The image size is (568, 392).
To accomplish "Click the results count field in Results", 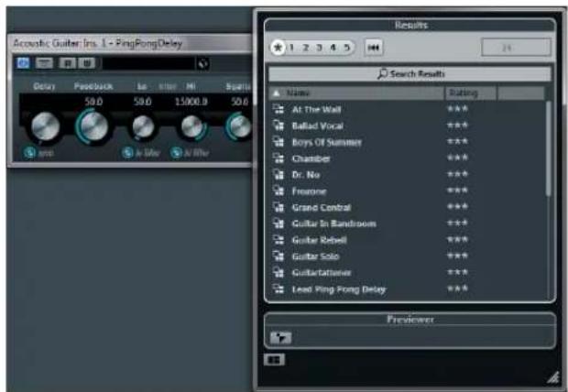I will 516,48.
